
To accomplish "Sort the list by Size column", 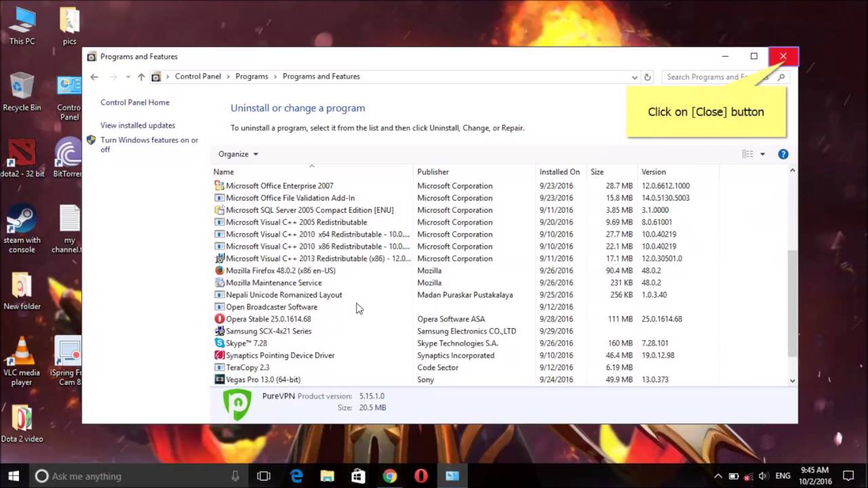I will tap(612, 171).
